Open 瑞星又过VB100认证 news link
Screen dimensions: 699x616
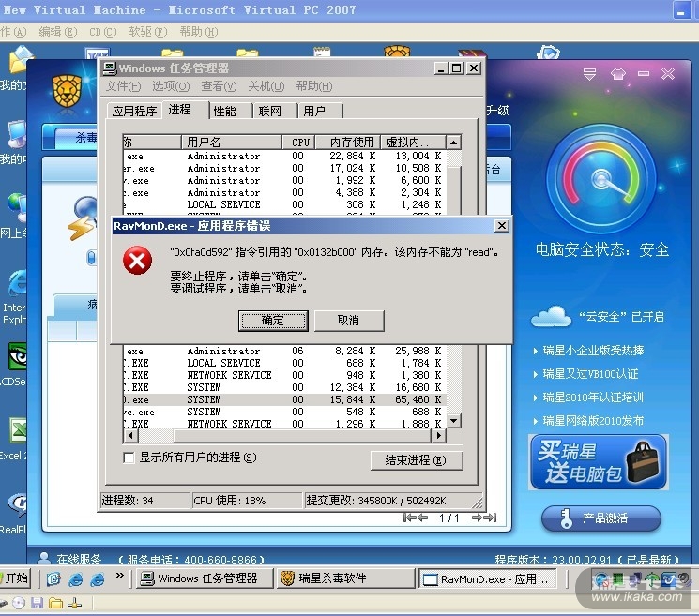click(x=591, y=374)
